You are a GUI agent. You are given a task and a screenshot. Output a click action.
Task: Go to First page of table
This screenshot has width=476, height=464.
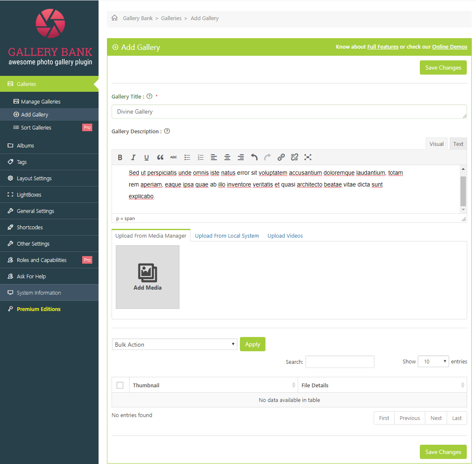tap(384, 418)
